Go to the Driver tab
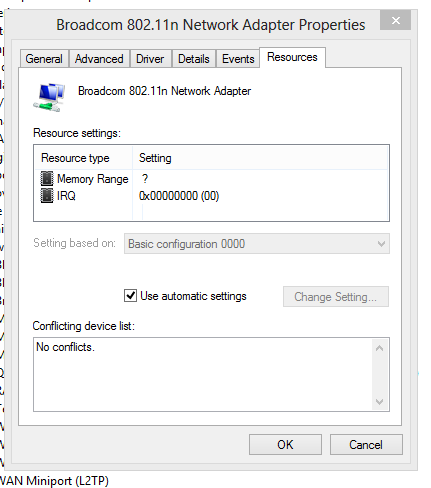 pyautogui.click(x=150, y=59)
